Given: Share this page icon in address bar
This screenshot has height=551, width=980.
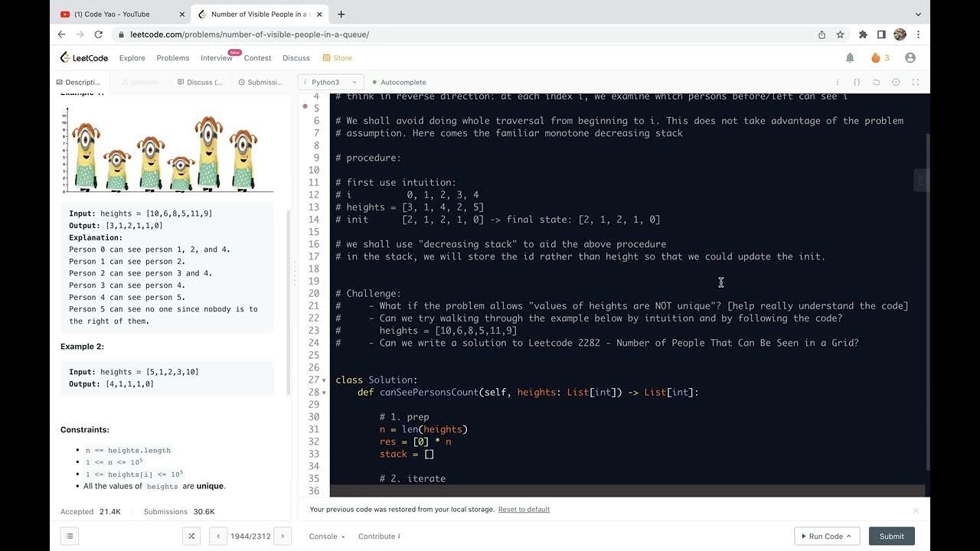Looking at the screenshot, I should [822, 34].
